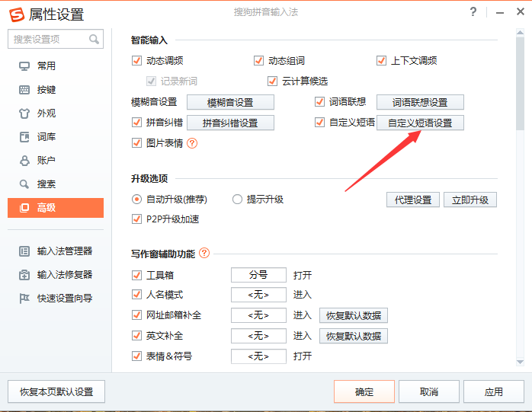Click 应用 button

494,391
